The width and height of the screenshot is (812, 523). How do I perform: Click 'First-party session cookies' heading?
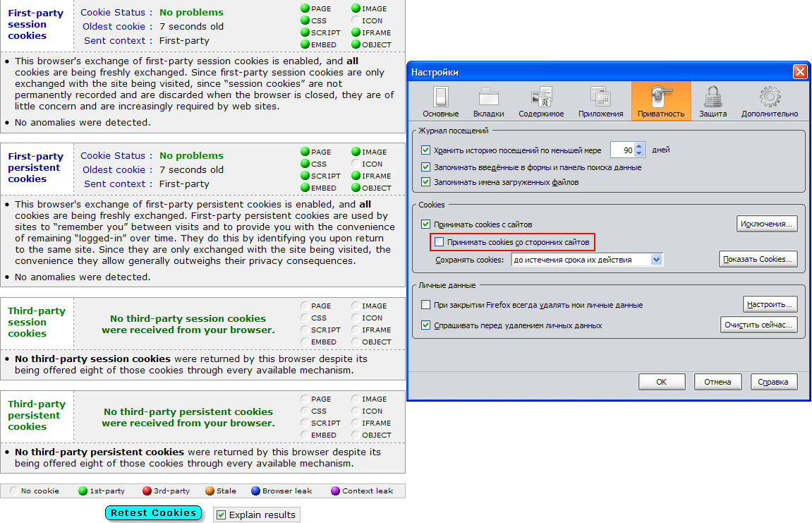(x=36, y=25)
